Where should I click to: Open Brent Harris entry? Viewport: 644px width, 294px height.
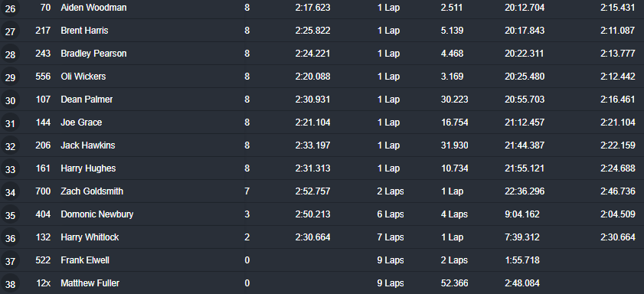(x=84, y=31)
